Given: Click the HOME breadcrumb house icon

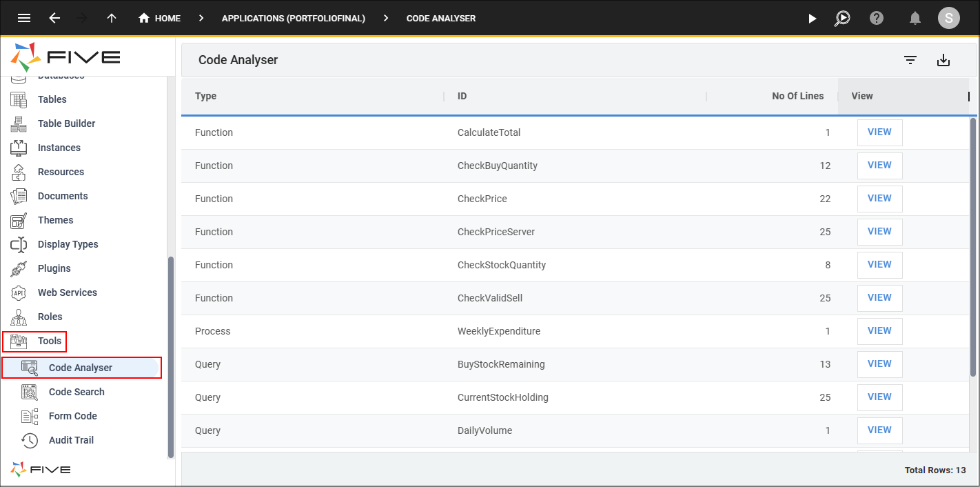Looking at the screenshot, I should [144, 19].
